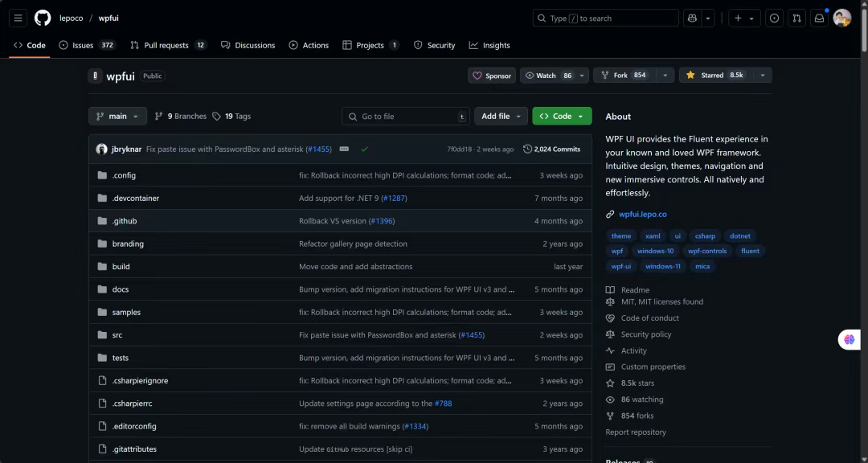Select the wpf-controls topic tag
The image size is (868, 463).
tap(707, 251)
